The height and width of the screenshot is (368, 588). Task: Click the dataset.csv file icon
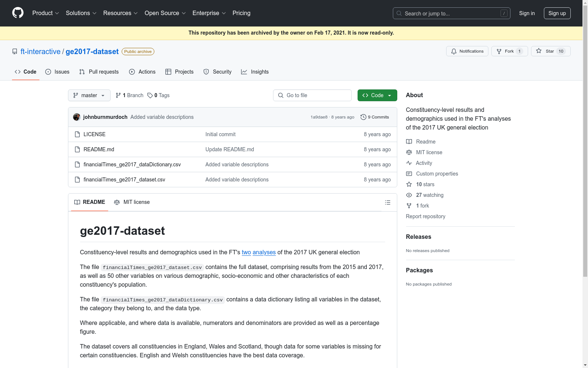coord(77,180)
